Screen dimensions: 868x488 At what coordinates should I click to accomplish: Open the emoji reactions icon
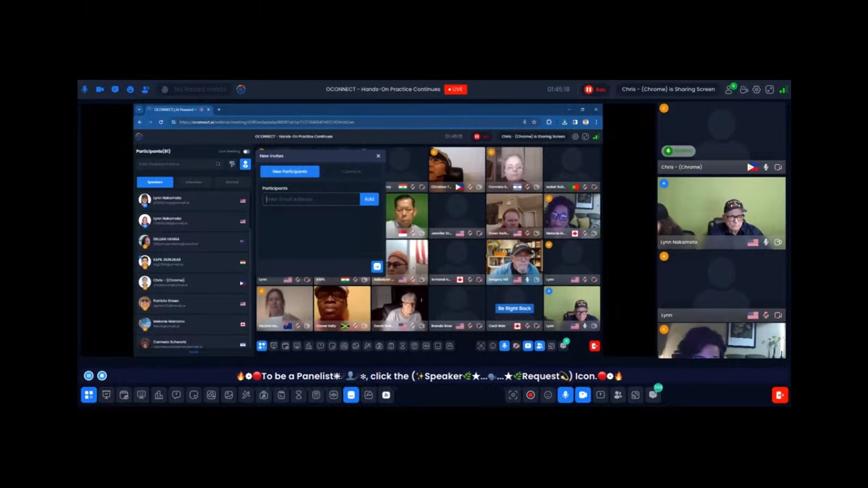[x=548, y=395]
